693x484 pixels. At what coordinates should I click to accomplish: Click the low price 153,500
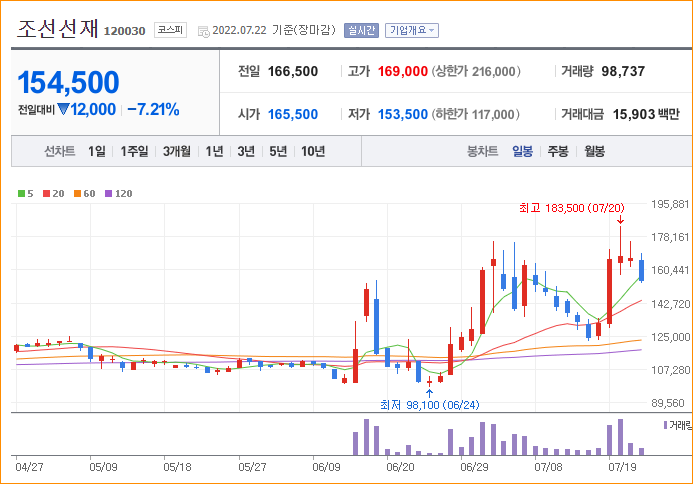403,114
